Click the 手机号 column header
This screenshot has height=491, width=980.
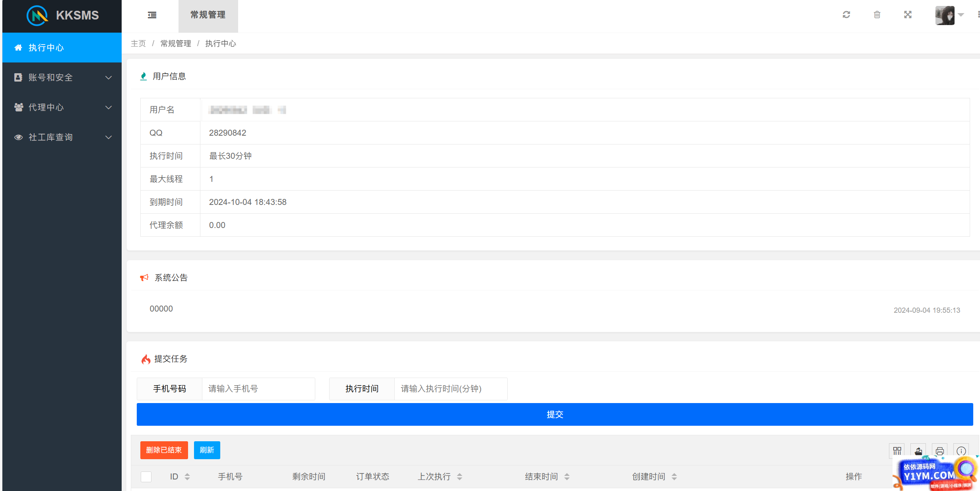pyautogui.click(x=230, y=477)
